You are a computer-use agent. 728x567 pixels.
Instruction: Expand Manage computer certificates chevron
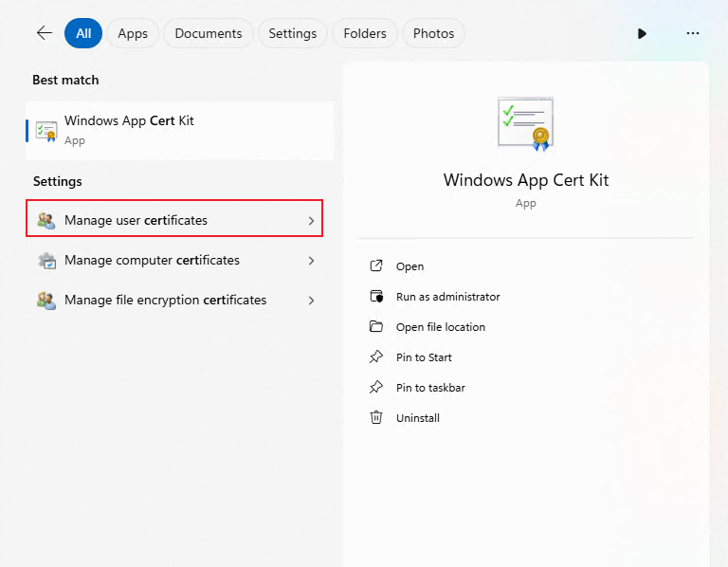coord(311,261)
